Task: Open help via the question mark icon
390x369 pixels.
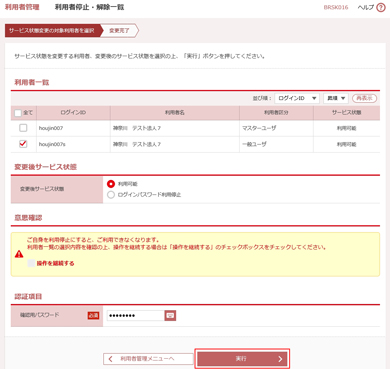Action: 381,7
